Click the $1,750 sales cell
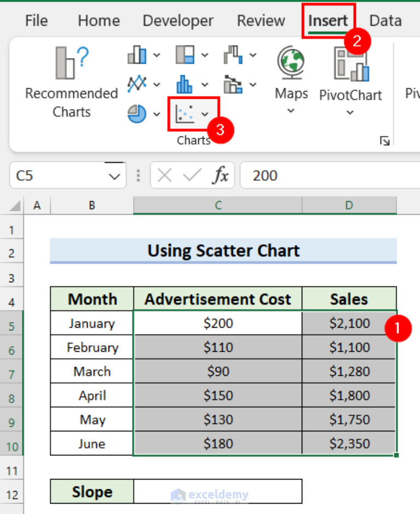Image resolution: width=420 pixels, height=514 pixels. click(349, 420)
